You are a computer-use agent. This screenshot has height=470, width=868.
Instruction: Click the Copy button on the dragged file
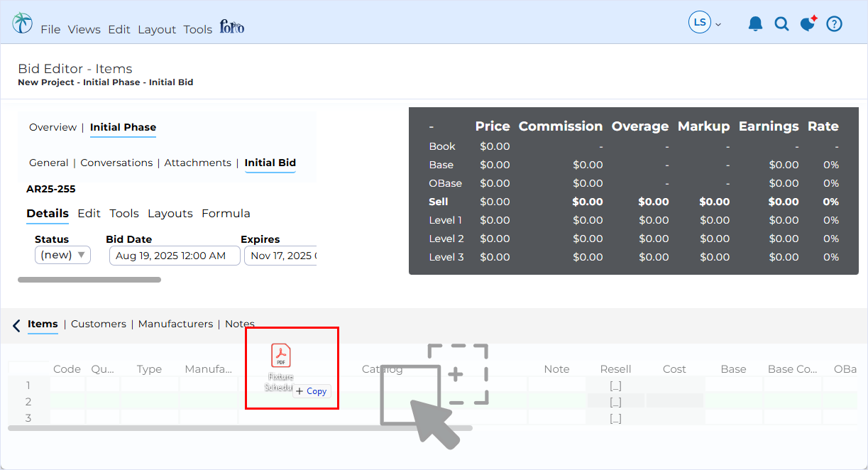click(x=312, y=391)
